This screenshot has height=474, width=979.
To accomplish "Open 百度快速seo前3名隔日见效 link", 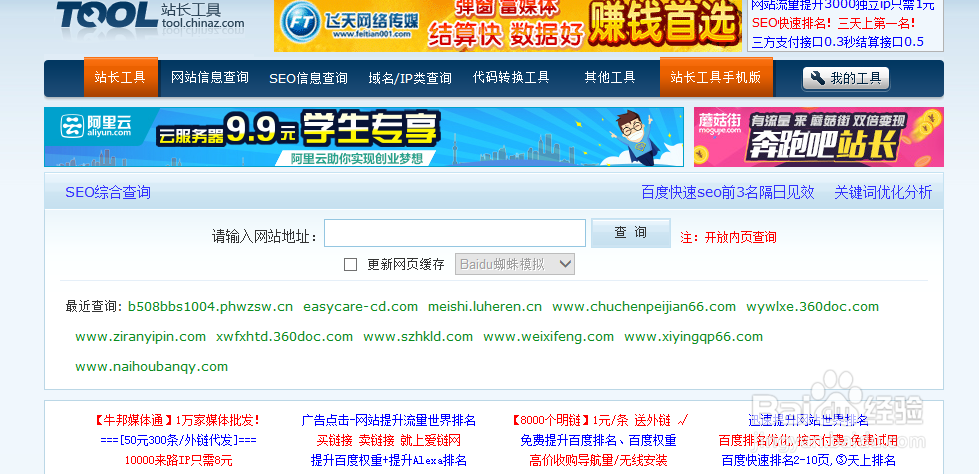I will pyautogui.click(x=728, y=192).
